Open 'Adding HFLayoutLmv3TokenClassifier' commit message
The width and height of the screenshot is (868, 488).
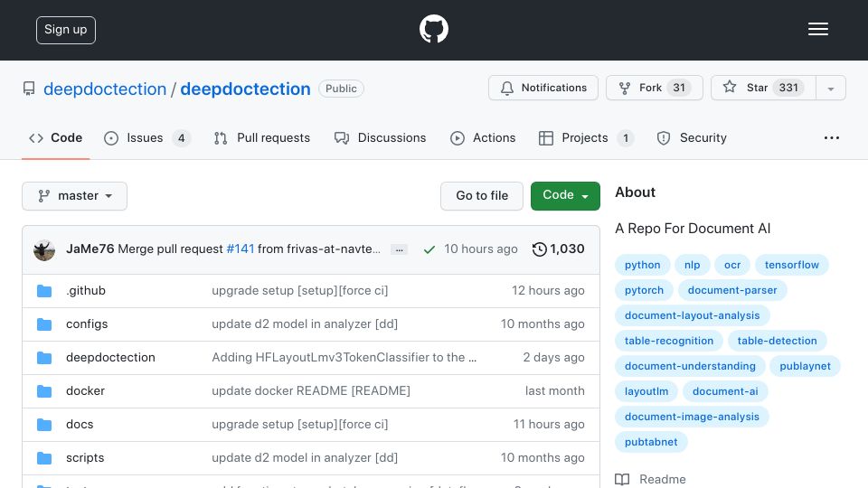click(x=344, y=358)
